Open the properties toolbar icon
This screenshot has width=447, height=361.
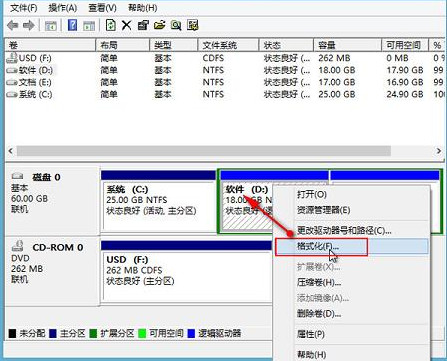click(x=143, y=25)
